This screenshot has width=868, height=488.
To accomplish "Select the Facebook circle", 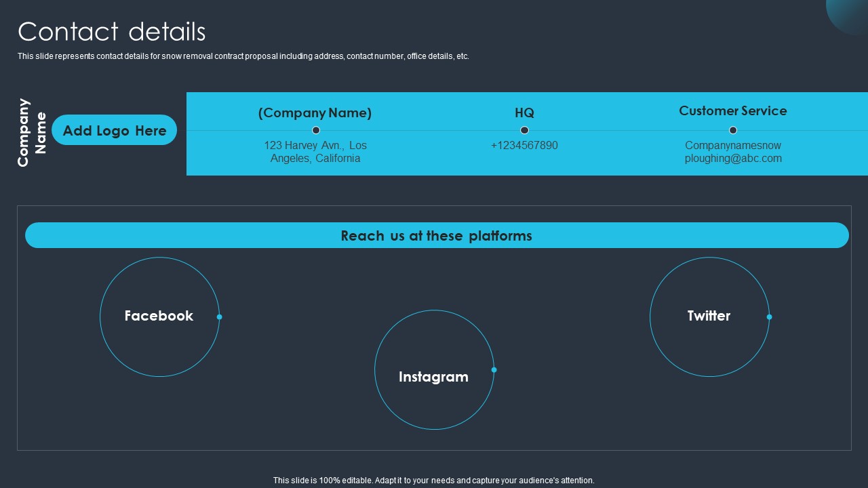I will [159, 317].
